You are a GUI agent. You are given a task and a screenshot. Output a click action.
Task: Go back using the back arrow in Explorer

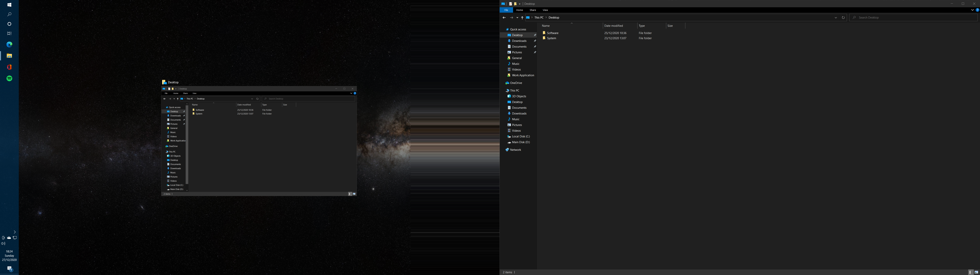point(504,17)
